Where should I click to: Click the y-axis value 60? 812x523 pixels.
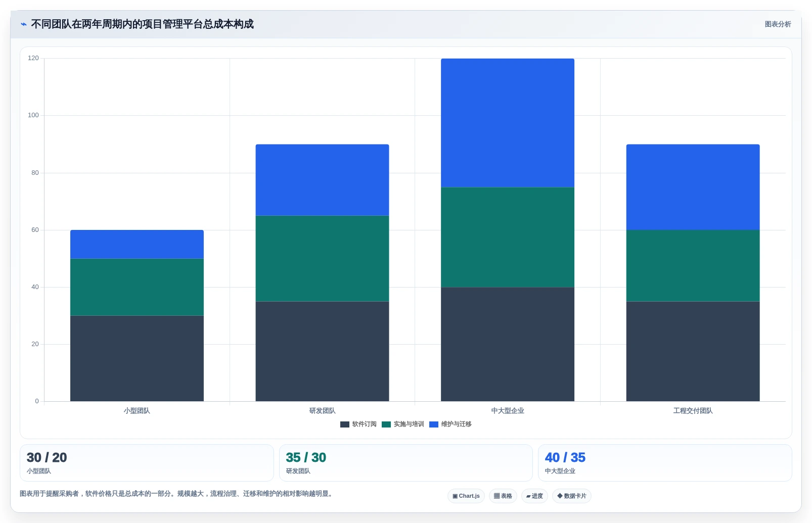[35, 230]
